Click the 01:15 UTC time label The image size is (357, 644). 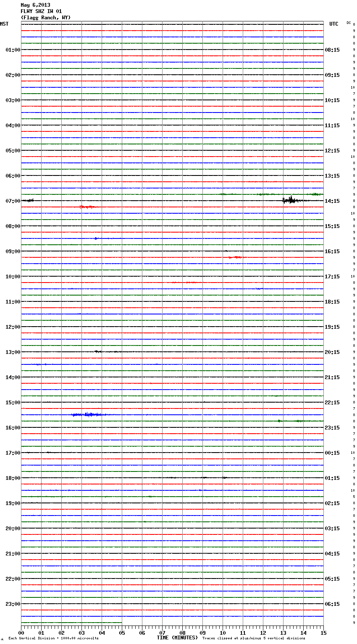click(332, 478)
